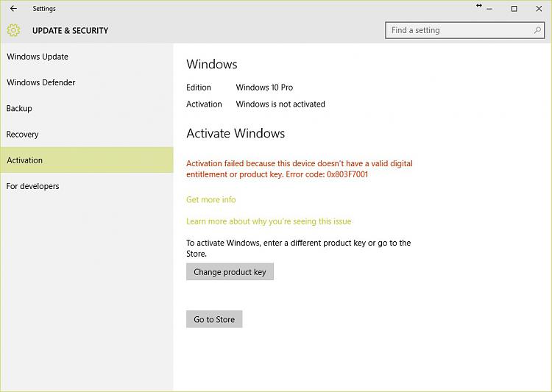This screenshot has height=392, width=552.
Task: Click the double-arrow resize icon in the title bar
Action: coord(479,6)
